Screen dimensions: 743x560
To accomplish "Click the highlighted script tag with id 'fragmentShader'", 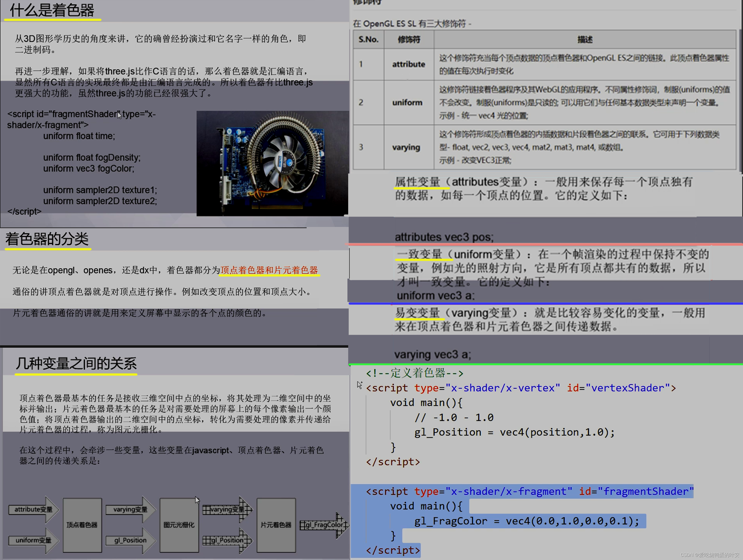I will coord(530,491).
